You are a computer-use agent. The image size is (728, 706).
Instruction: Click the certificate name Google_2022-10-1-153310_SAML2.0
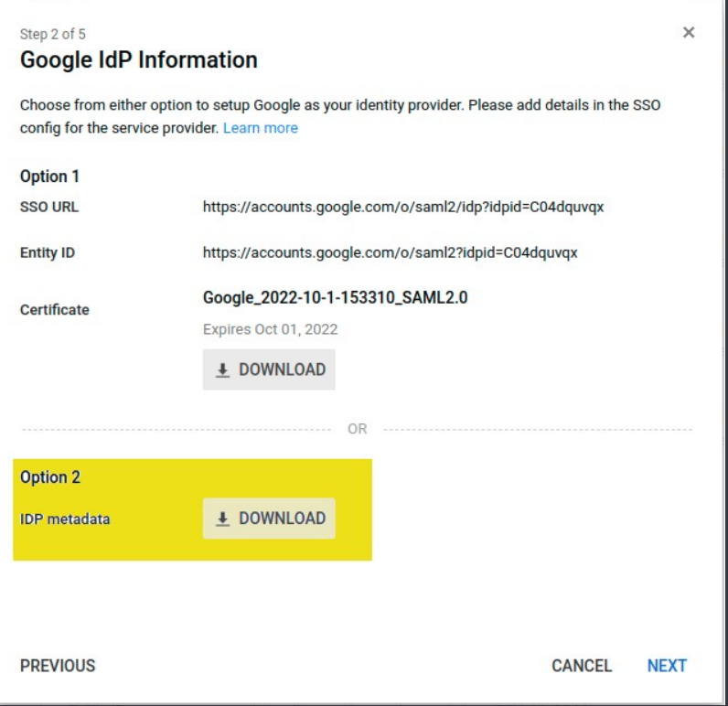point(336,297)
